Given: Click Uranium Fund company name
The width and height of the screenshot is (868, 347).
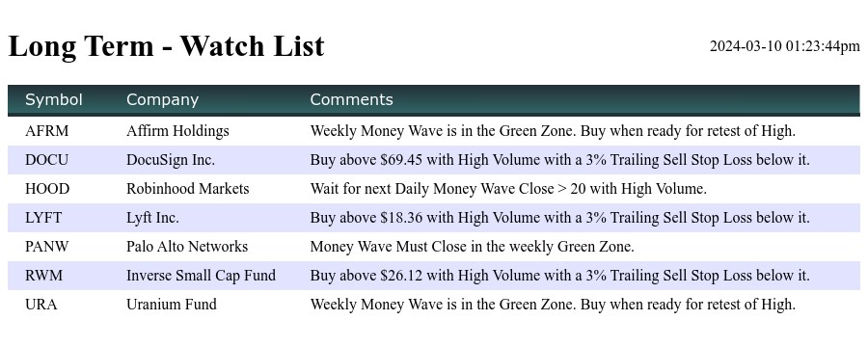Looking at the screenshot, I should pos(172,304).
